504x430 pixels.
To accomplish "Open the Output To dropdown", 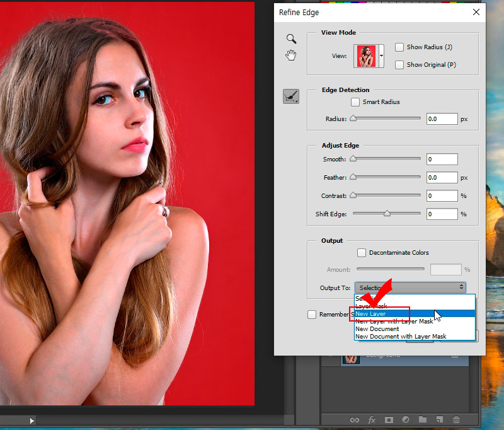I will click(x=410, y=288).
